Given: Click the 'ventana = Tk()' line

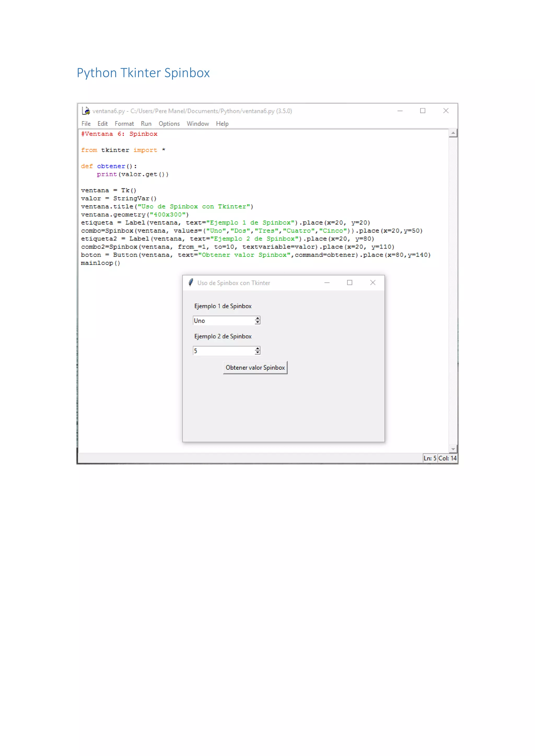Looking at the screenshot, I should click(x=109, y=190).
